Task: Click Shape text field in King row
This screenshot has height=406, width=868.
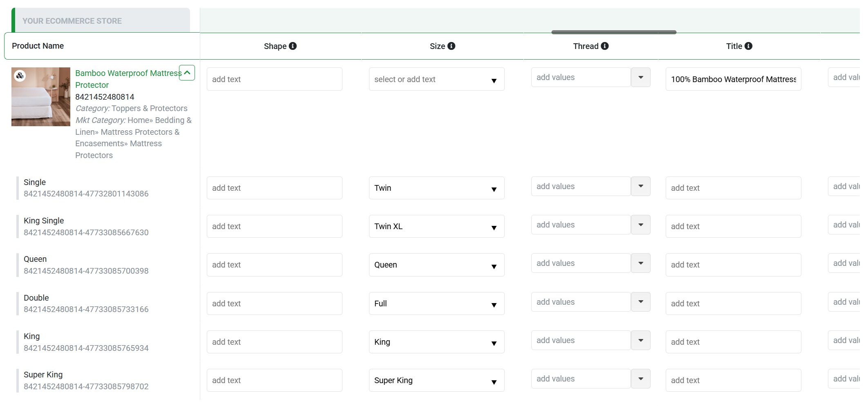Action: [275, 342]
